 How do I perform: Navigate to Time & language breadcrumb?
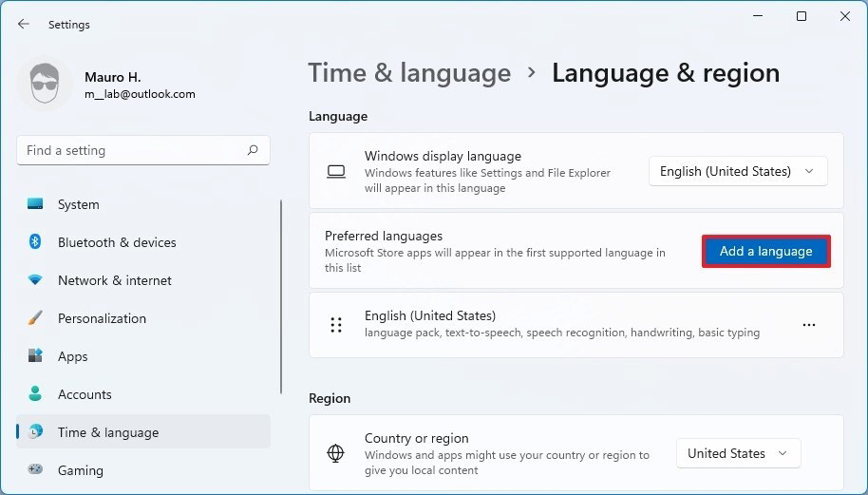click(x=409, y=73)
